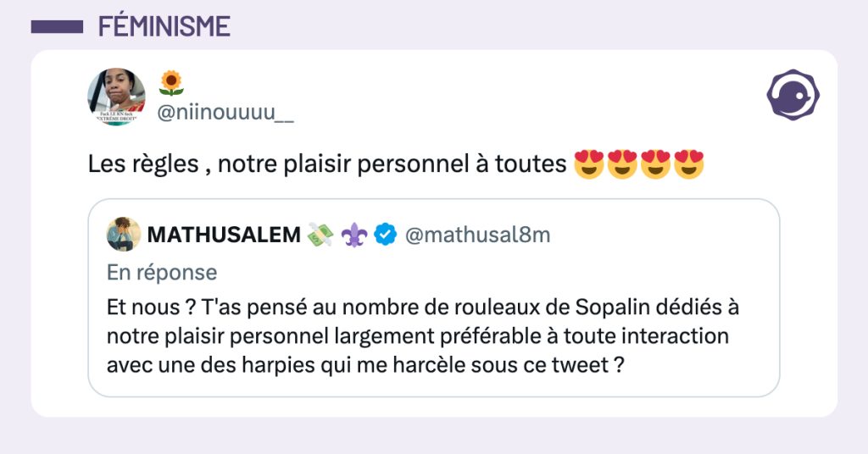
Task: Click the "Les règles" tweet text
Action: click(x=326, y=163)
